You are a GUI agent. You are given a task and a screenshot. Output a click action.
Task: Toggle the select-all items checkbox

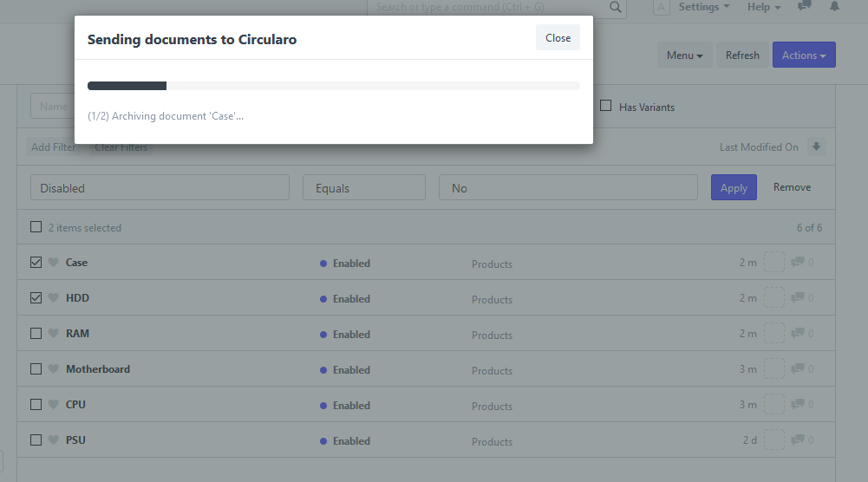[x=36, y=227]
